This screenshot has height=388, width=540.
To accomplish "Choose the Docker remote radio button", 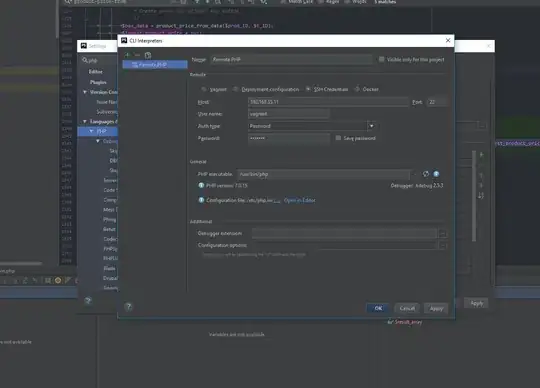I will point(357,89).
